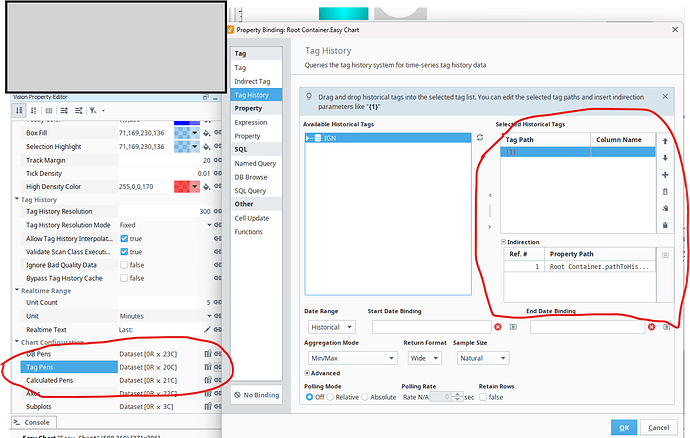Click binding link icon for Tag Pens
Viewport: 690px width, 438px height.
(x=217, y=367)
